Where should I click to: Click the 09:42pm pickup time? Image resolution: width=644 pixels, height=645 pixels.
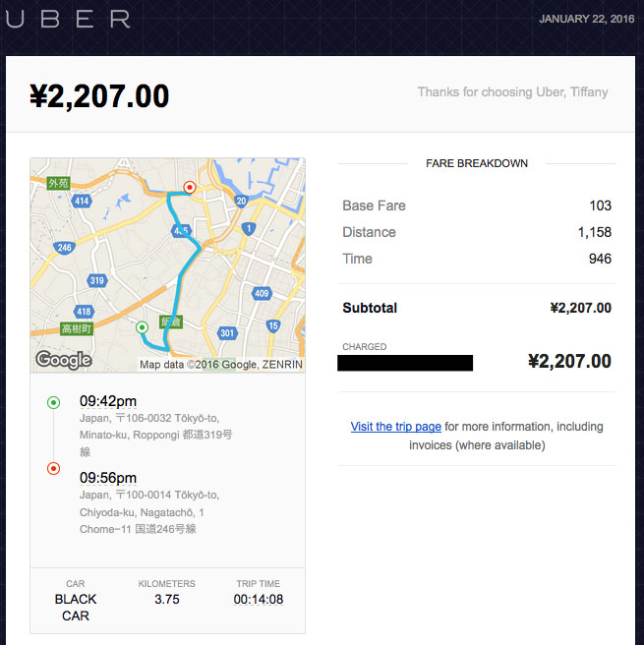[108, 401]
